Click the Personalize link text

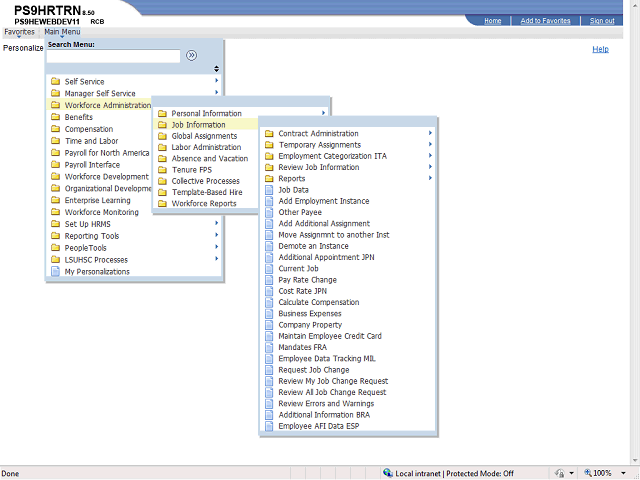click(23, 48)
